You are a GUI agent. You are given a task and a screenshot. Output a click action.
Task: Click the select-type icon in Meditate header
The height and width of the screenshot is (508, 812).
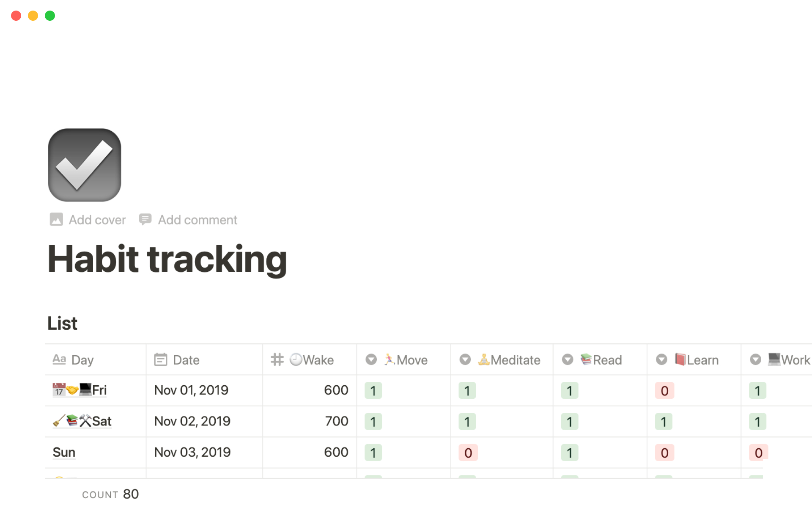465,360
